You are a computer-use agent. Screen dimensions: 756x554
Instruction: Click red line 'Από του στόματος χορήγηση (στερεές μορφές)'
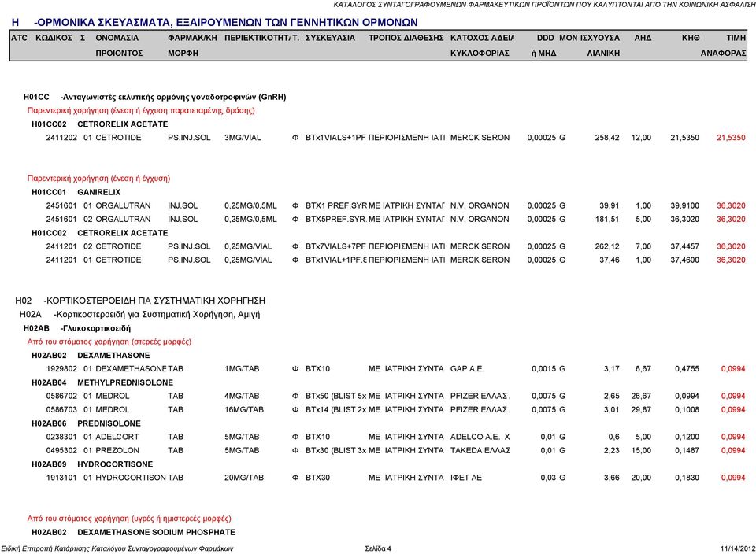tap(109, 342)
